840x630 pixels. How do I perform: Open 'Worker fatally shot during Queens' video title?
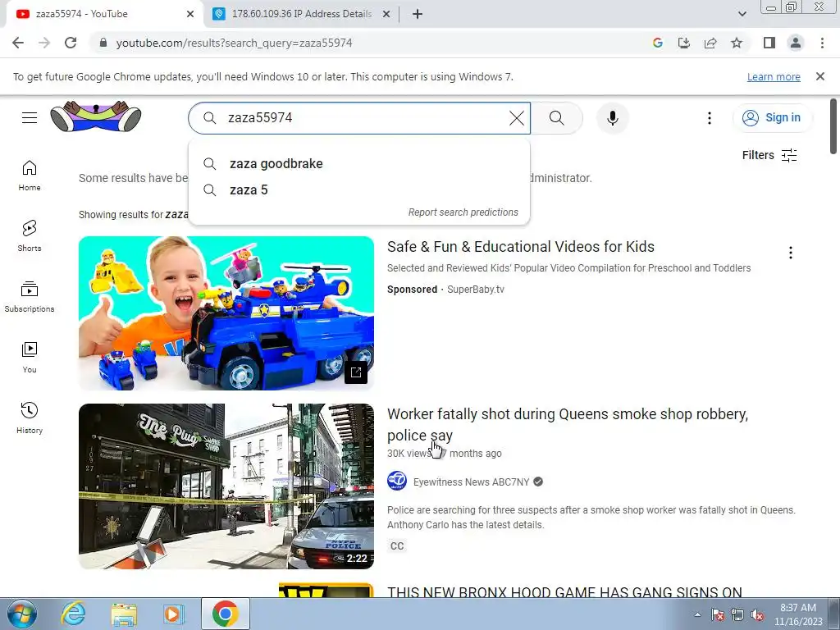pyautogui.click(x=568, y=425)
